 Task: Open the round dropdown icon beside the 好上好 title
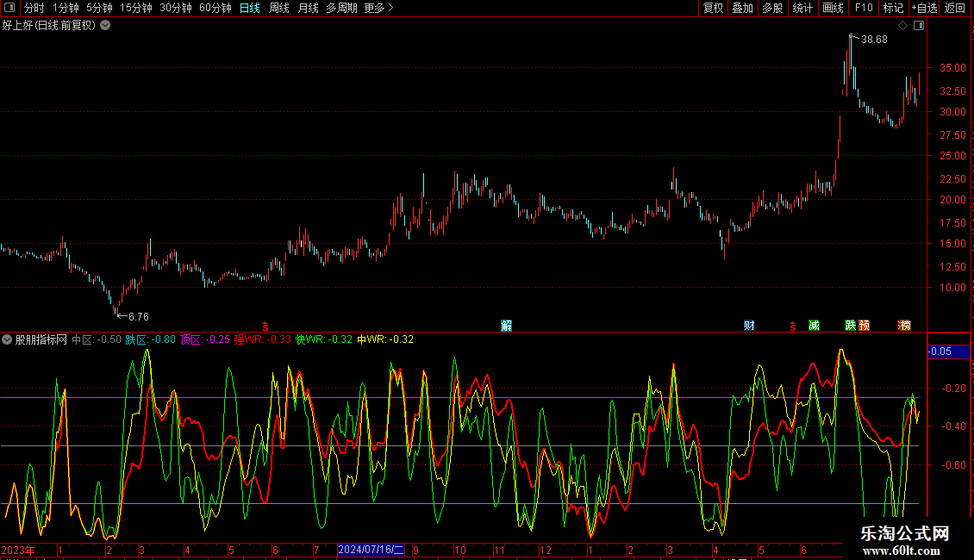coord(106,26)
